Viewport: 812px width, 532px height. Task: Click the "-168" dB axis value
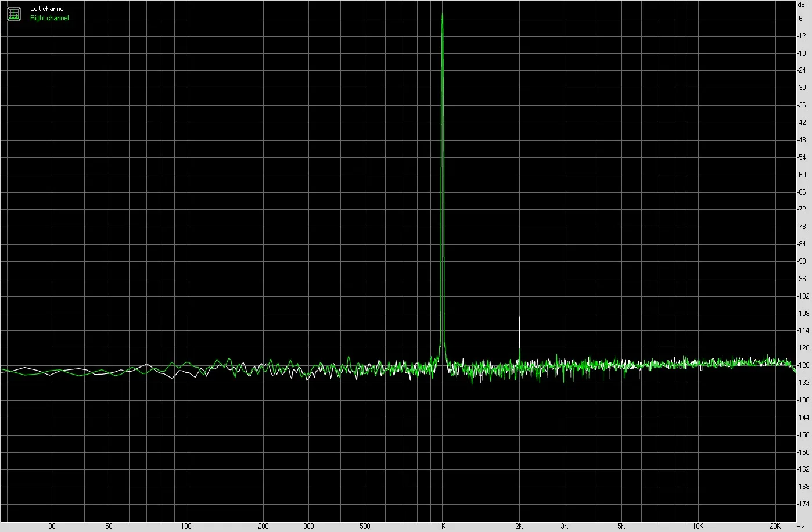pyautogui.click(x=803, y=487)
